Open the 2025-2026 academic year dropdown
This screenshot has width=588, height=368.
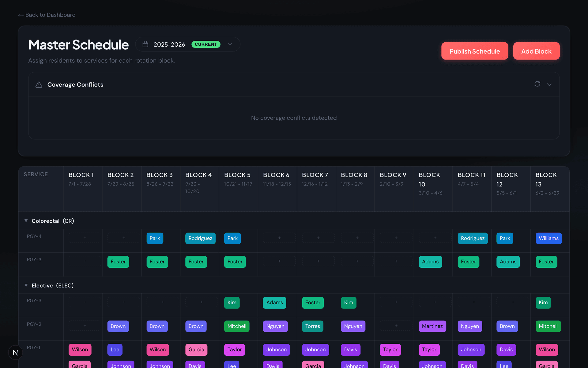tap(230, 44)
